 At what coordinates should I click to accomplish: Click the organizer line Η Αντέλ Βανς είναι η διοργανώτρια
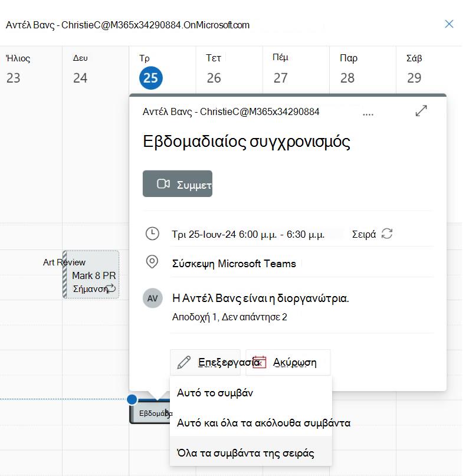coord(260,298)
